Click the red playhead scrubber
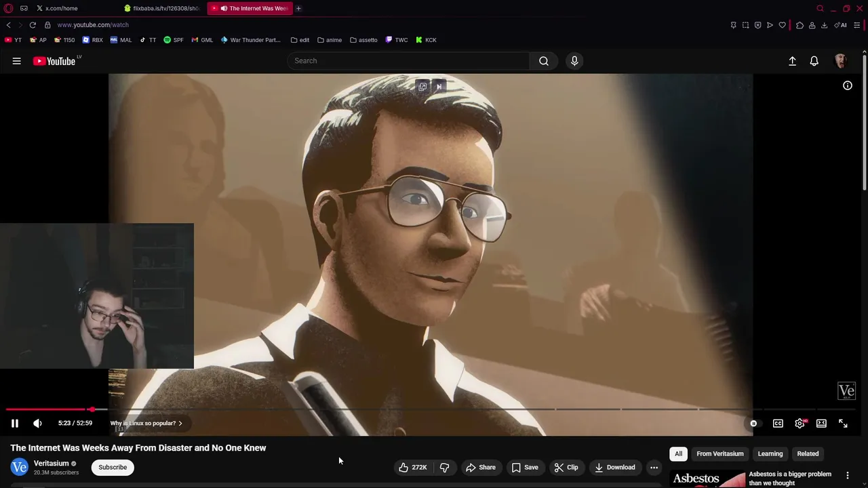The width and height of the screenshot is (868, 488). click(x=92, y=409)
